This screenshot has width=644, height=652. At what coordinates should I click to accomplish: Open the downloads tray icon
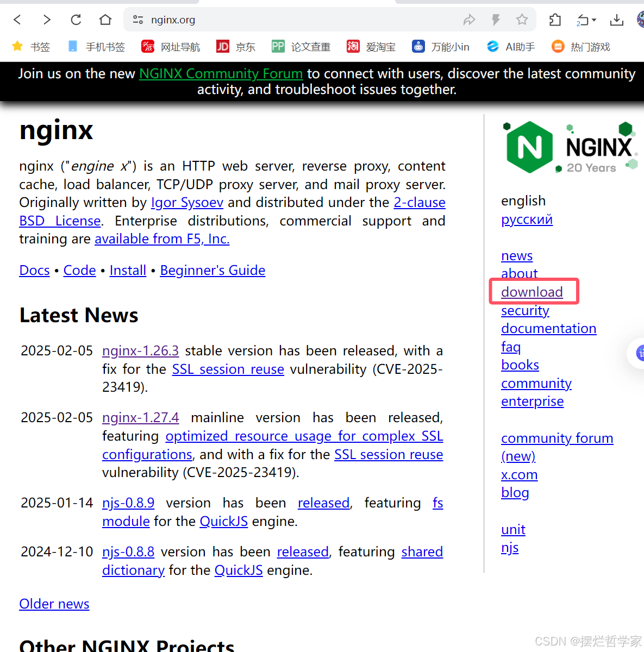pos(617,20)
